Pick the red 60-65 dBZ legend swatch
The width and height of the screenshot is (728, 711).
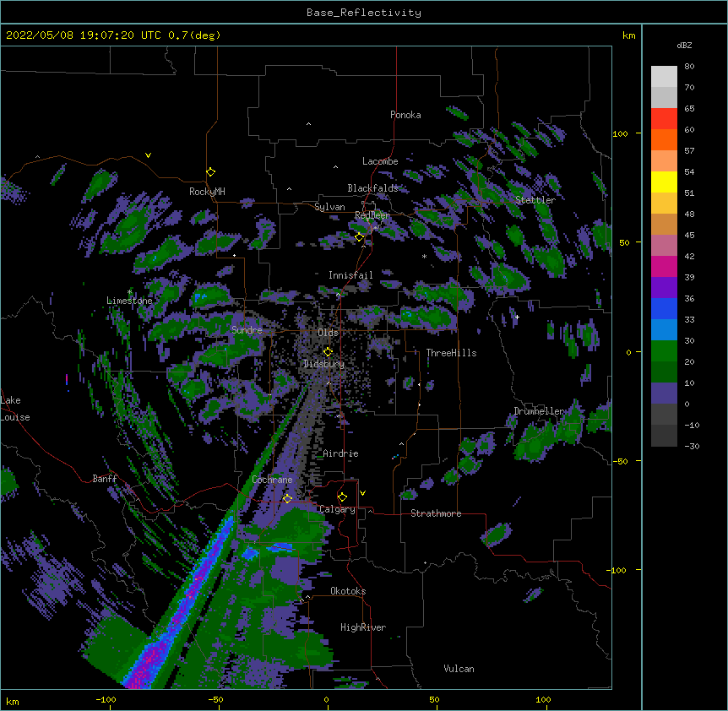tap(664, 118)
